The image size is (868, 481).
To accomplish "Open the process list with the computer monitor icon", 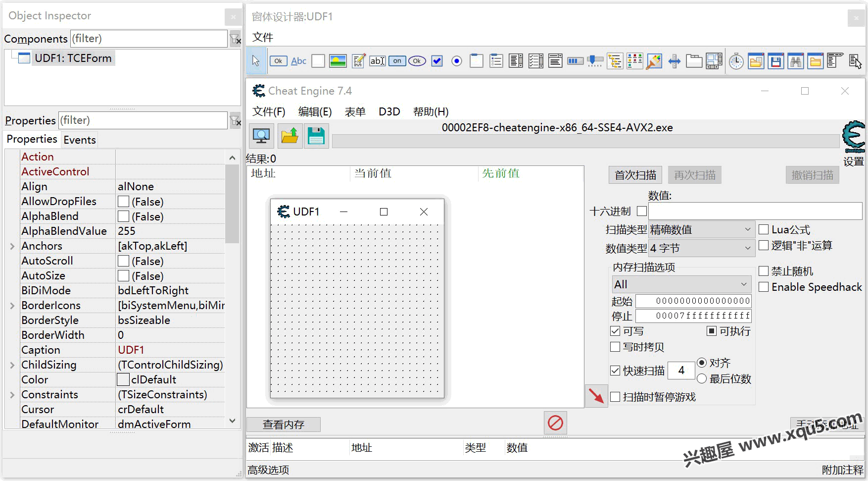I will tap(261, 136).
